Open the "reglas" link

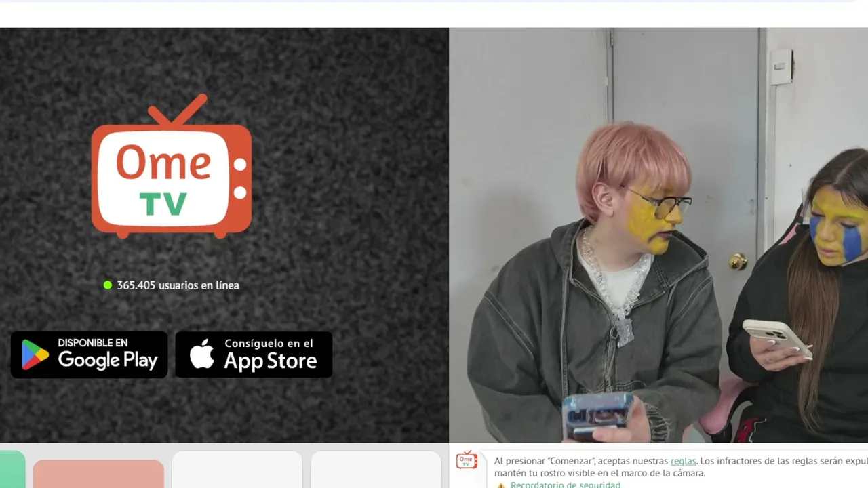[683, 461]
